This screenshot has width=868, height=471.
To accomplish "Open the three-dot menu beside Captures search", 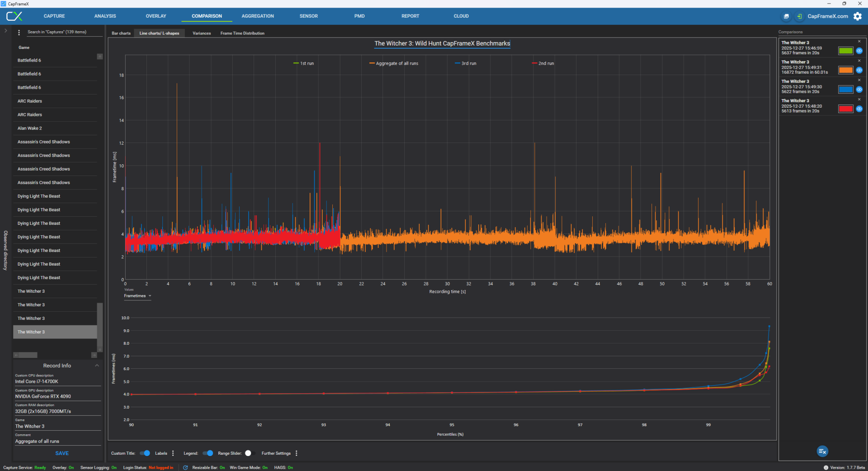I will tap(19, 33).
